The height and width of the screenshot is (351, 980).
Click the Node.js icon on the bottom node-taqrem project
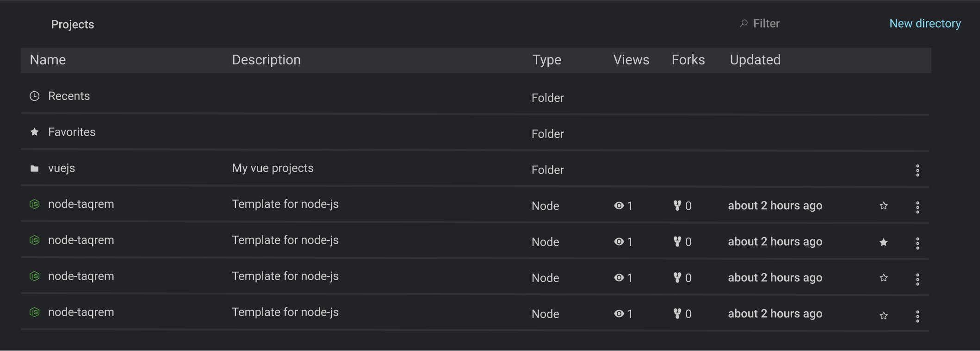[34, 312]
